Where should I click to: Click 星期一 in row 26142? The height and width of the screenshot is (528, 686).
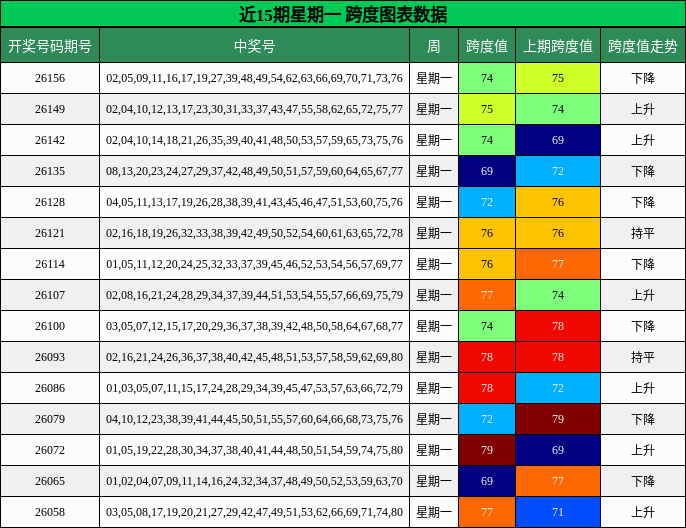click(x=434, y=140)
